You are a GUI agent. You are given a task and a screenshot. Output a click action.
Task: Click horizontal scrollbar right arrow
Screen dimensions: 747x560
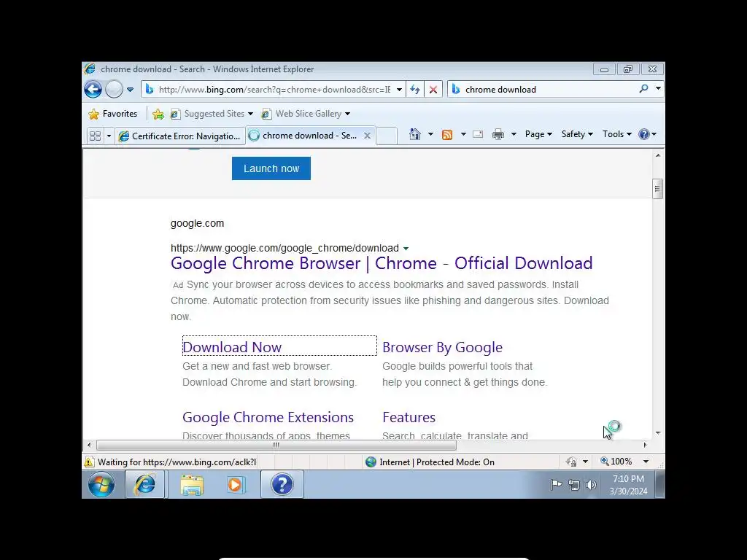(x=645, y=446)
